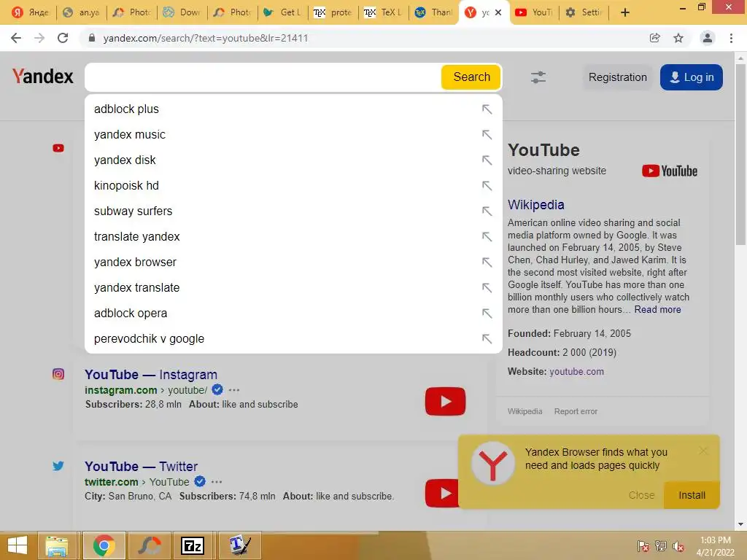Image resolution: width=747 pixels, height=560 pixels.
Task: Click the page vertical scrollbar
Action: [740, 155]
